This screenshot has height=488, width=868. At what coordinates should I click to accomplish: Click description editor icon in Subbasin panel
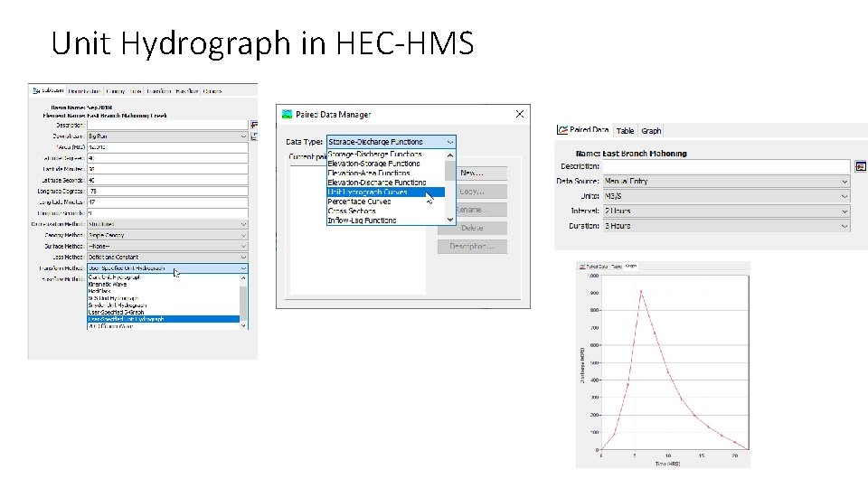pos(254,125)
